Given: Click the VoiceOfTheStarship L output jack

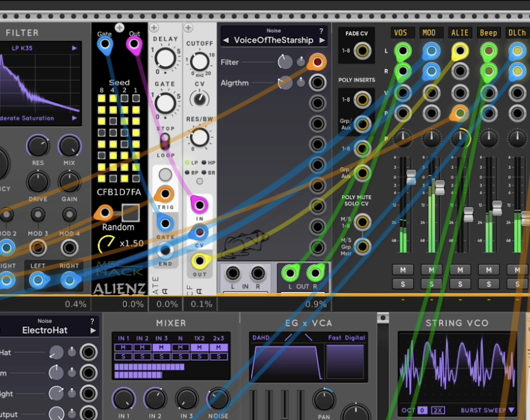Looking at the screenshot, I should tap(290, 273).
